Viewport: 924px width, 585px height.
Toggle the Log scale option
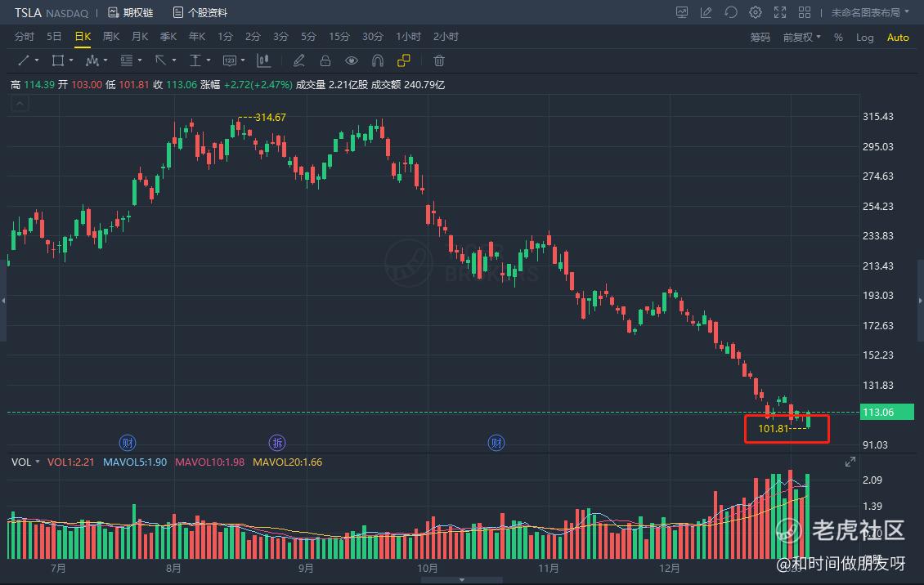tap(864, 37)
